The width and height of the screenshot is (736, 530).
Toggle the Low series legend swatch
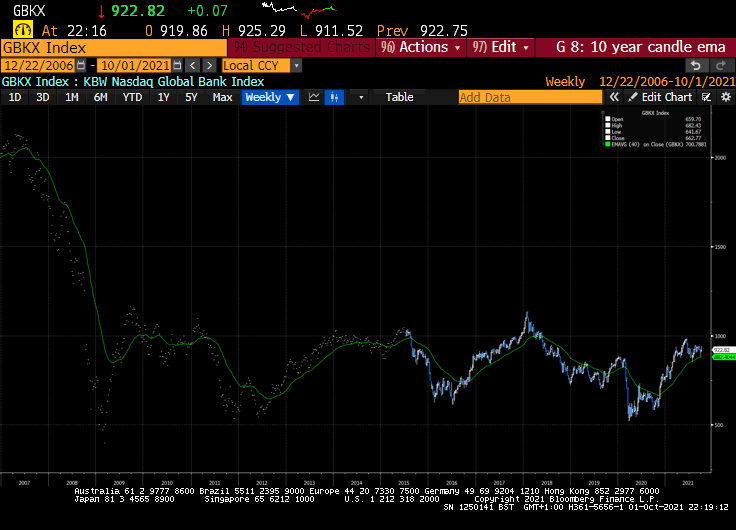click(x=608, y=132)
